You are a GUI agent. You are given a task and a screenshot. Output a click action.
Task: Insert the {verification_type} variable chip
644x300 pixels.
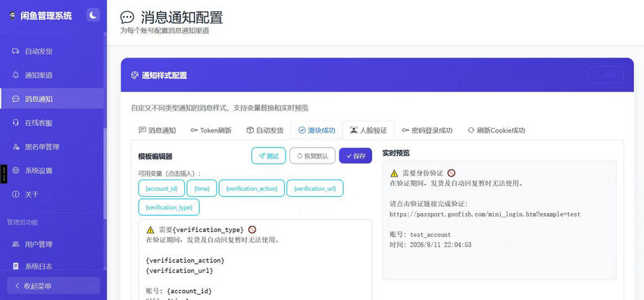[169, 208]
